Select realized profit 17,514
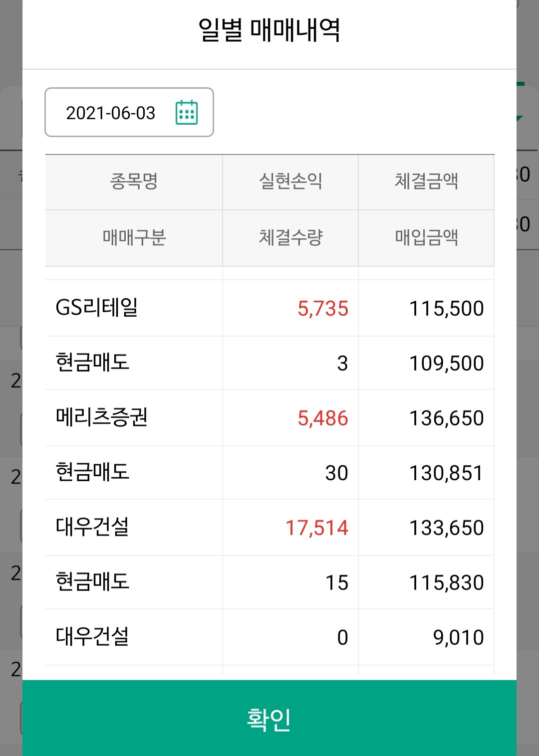The image size is (539, 756). (x=317, y=528)
